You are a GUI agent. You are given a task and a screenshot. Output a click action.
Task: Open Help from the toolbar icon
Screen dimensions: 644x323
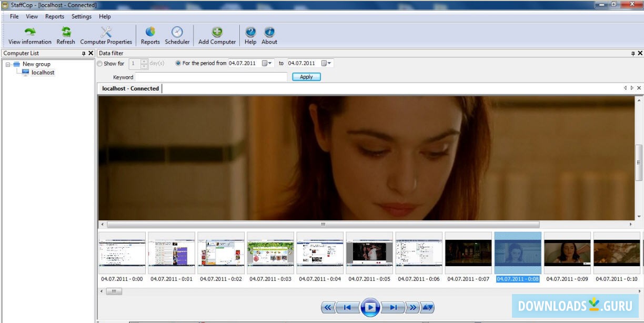(250, 36)
